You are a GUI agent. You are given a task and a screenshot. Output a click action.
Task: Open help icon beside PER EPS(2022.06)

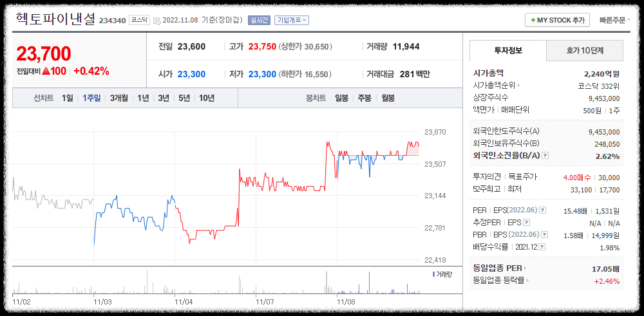[x=542, y=210]
